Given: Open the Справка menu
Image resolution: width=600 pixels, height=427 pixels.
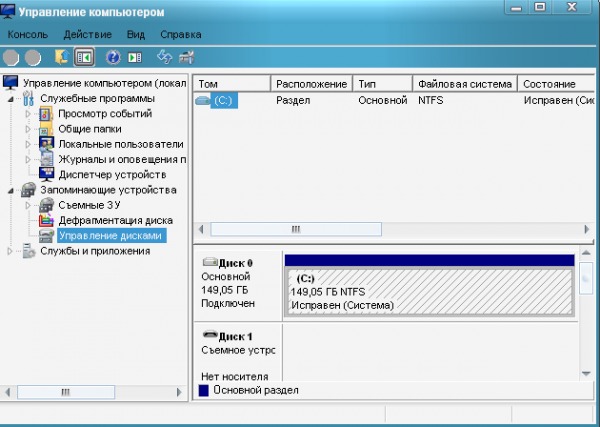Looking at the screenshot, I should coord(181,34).
